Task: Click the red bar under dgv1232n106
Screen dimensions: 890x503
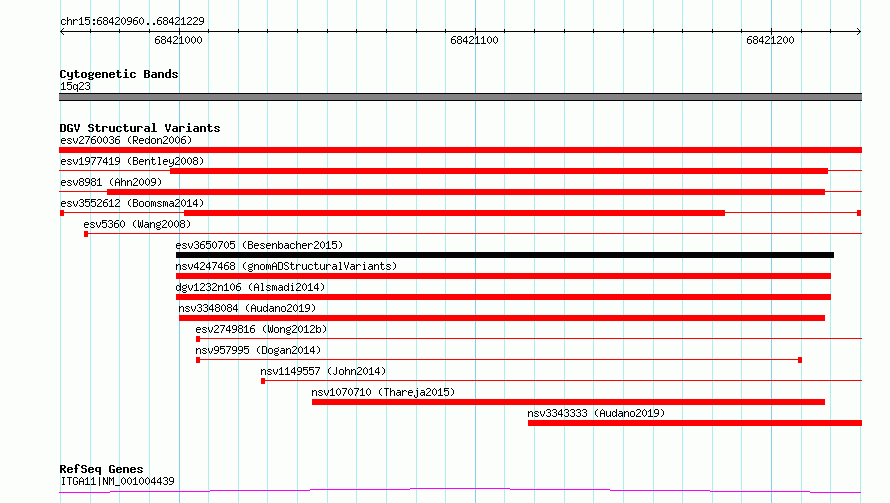Action: pyautogui.click(x=503, y=297)
